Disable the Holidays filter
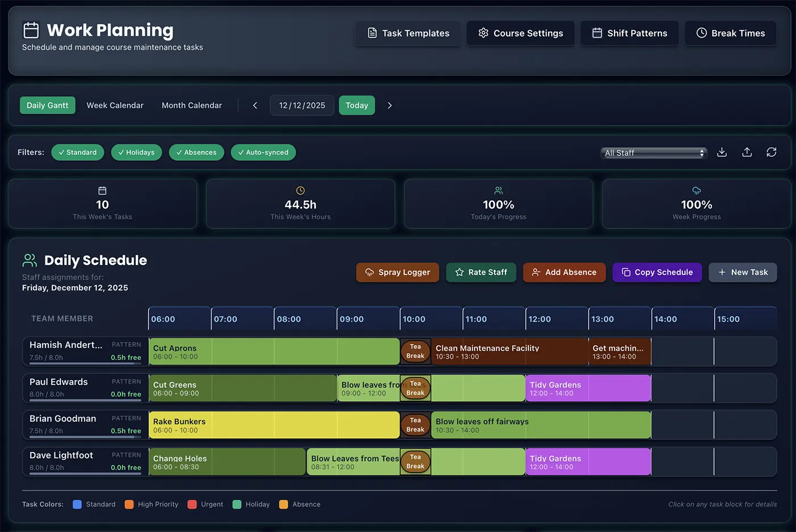 pyautogui.click(x=136, y=152)
